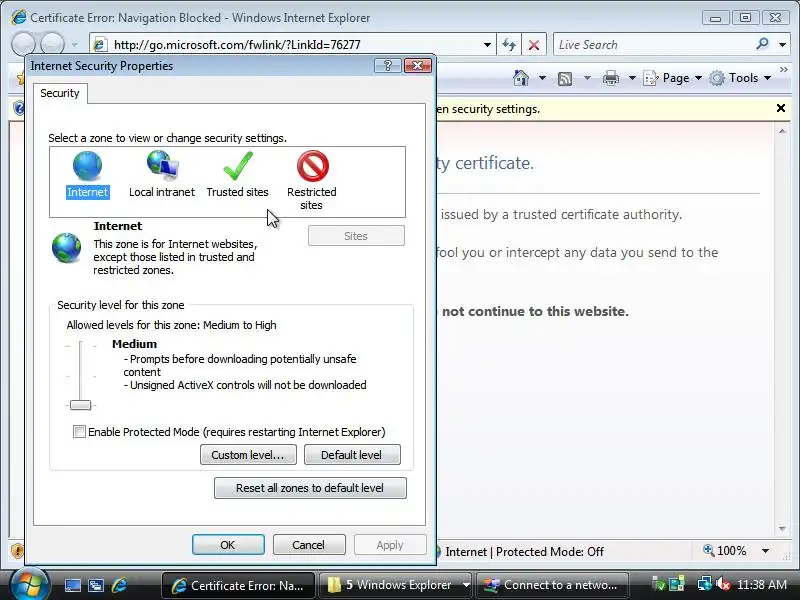The height and width of the screenshot is (600, 800).
Task: Select the Restricted sites zone icon
Action: [x=312, y=166]
